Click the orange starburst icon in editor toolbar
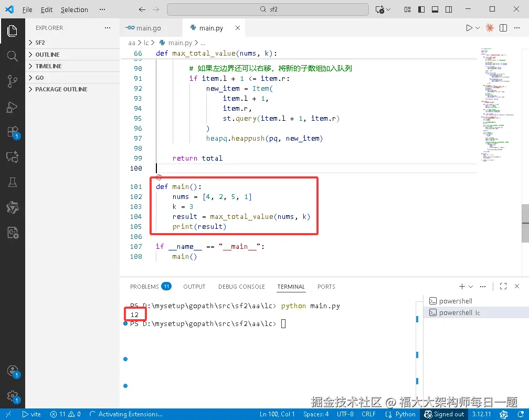529x420 pixels. [x=490, y=28]
